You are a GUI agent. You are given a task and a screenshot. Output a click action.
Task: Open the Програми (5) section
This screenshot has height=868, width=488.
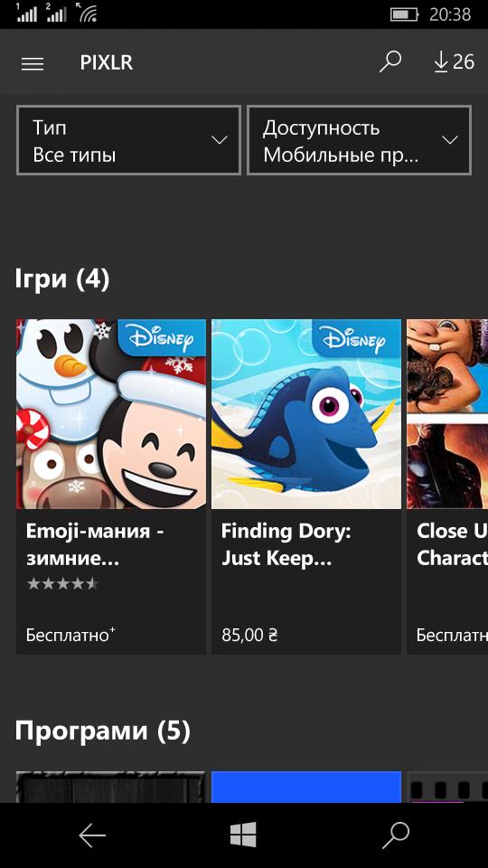(102, 731)
